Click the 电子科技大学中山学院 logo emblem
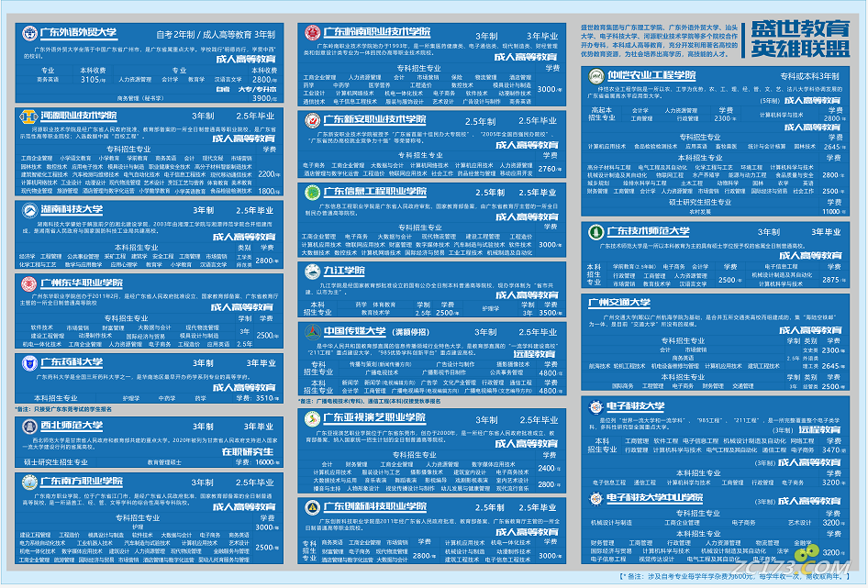 [595, 499]
